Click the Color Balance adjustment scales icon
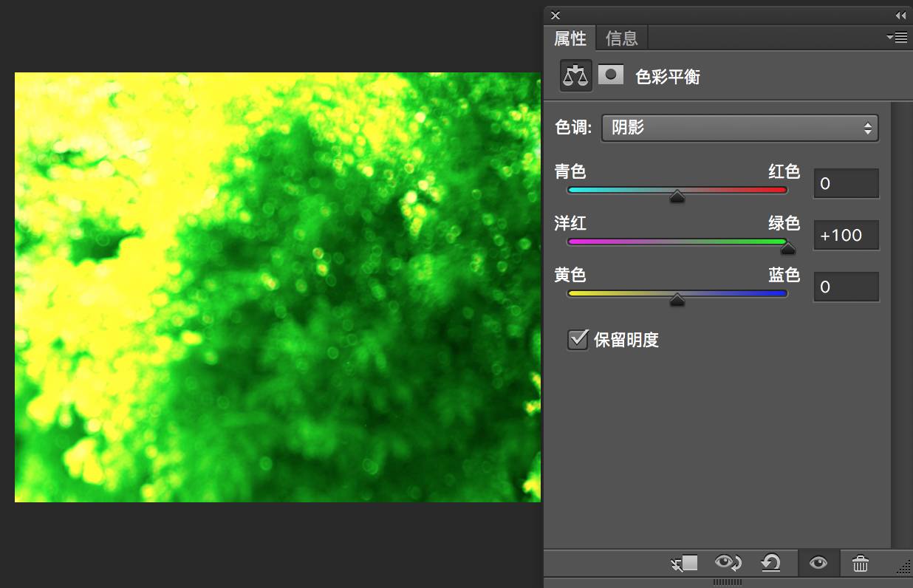913x588 pixels. [x=576, y=75]
